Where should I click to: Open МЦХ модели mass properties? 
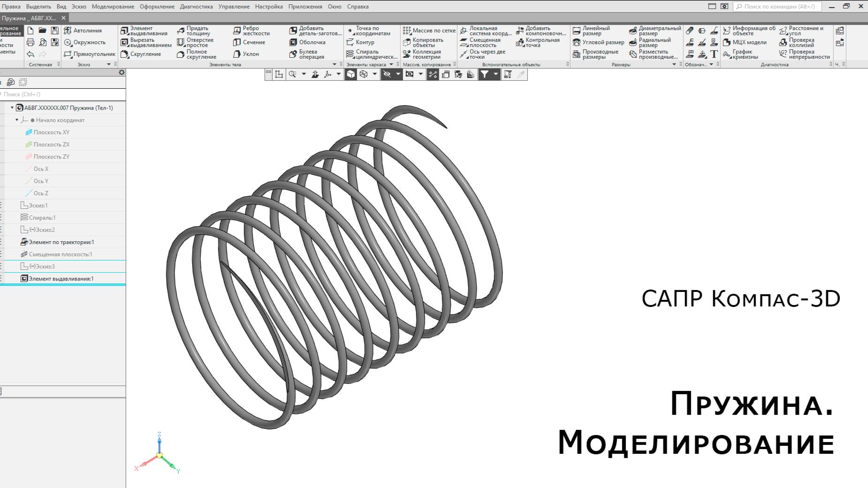pyautogui.click(x=745, y=42)
